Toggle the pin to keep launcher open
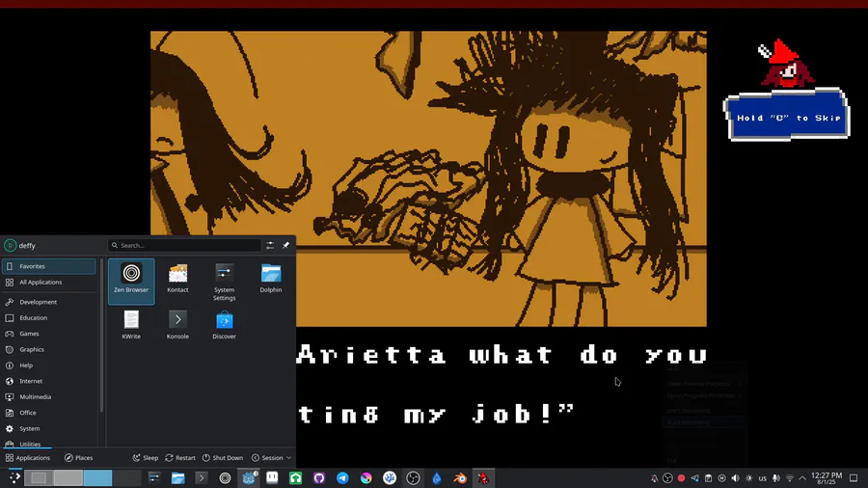The image size is (868, 488). click(285, 245)
